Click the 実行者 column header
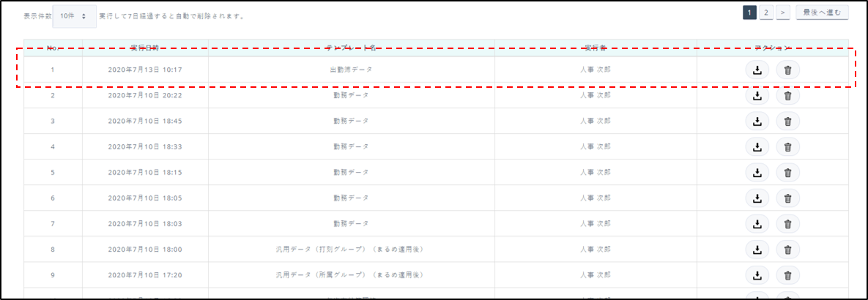This screenshot has width=868, height=300. coord(595,48)
